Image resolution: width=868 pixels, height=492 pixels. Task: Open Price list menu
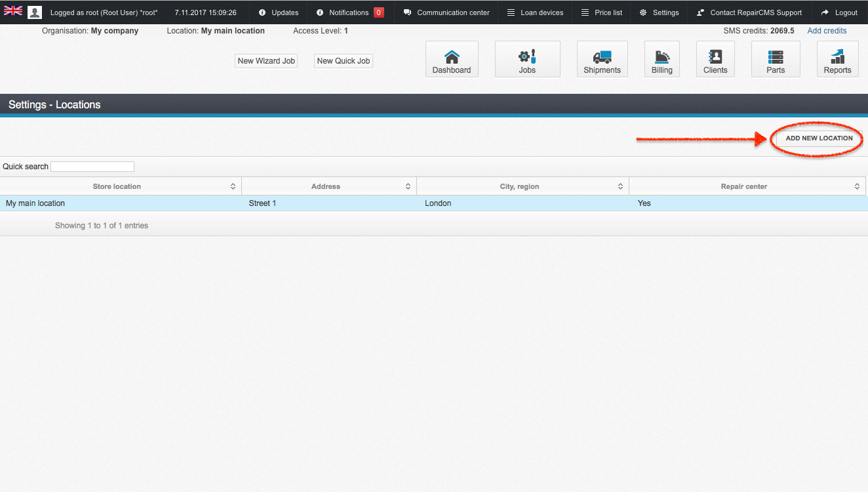(601, 12)
